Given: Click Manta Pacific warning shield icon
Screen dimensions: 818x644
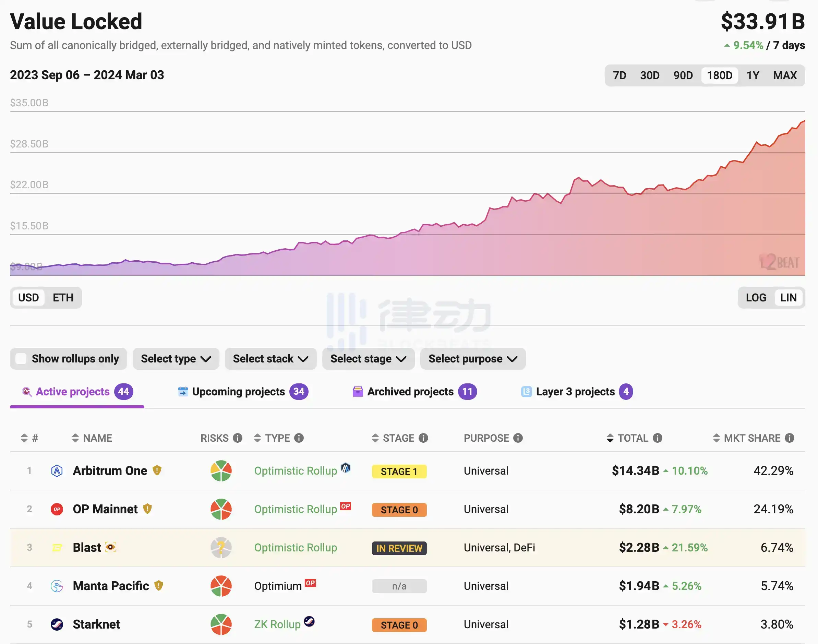Looking at the screenshot, I should [x=159, y=586].
